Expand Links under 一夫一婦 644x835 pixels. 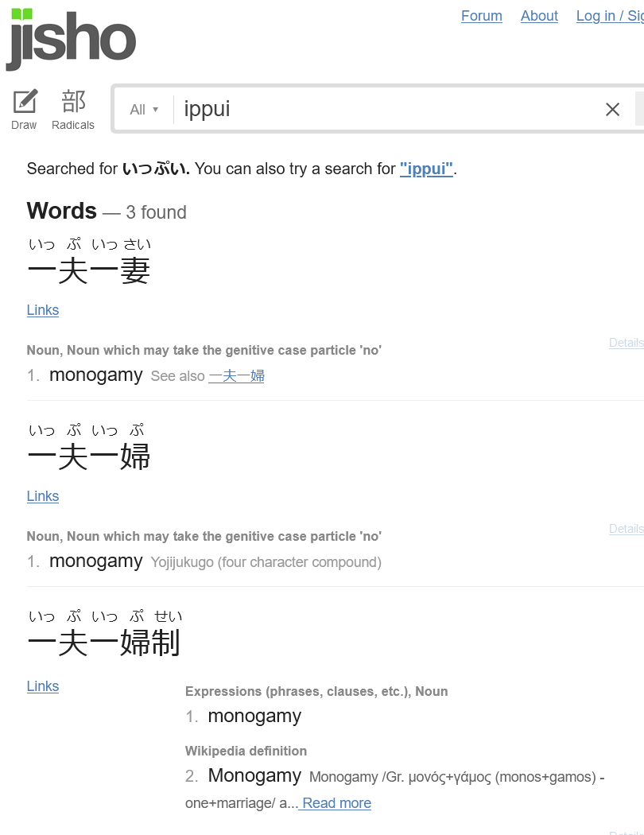point(43,495)
